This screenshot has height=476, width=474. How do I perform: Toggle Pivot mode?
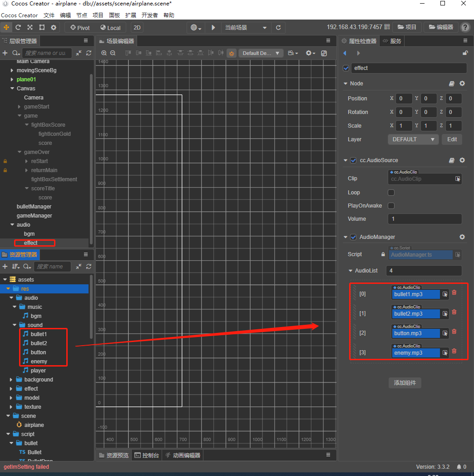[80, 28]
